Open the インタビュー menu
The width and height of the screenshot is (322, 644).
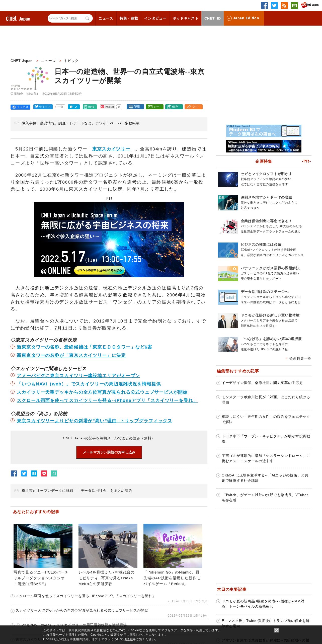pos(155,18)
